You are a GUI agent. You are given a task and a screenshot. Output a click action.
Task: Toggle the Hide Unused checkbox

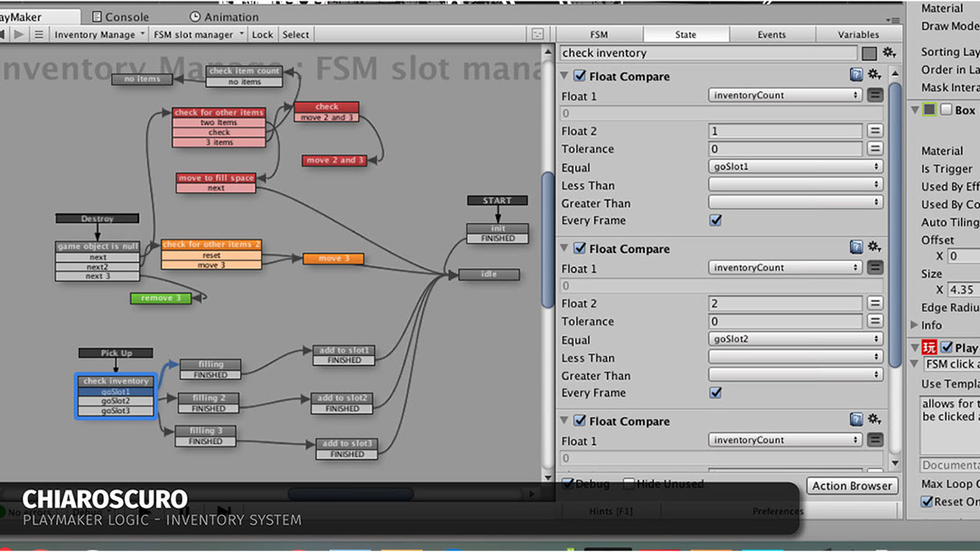point(630,484)
